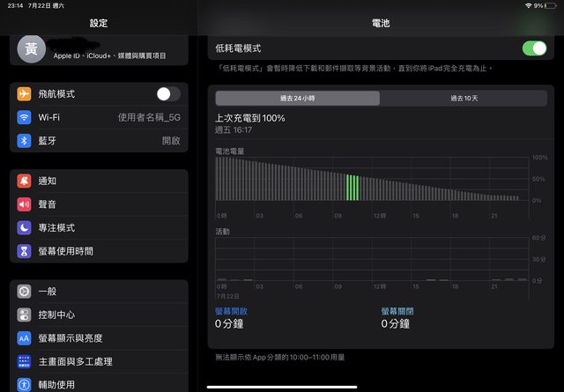Image resolution: width=564 pixels, height=392 pixels.
Task: Disable Low Power Mode (低耗電模式) switch
Action: coord(534,48)
